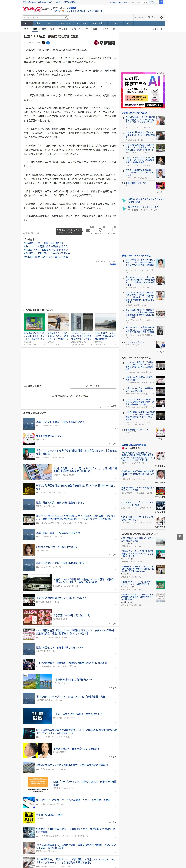Open 切り抜き動画「こんなに見てもらえるなんて」 article
186x868 pixels.
coord(85,470)
